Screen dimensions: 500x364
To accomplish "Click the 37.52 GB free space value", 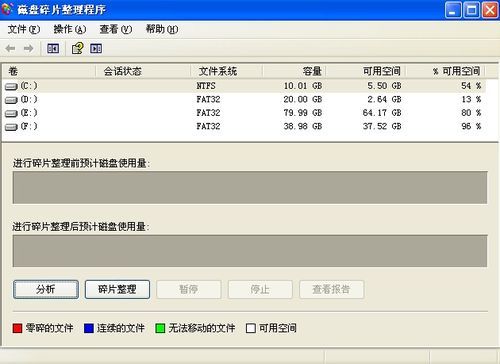I will click(382, 126).
